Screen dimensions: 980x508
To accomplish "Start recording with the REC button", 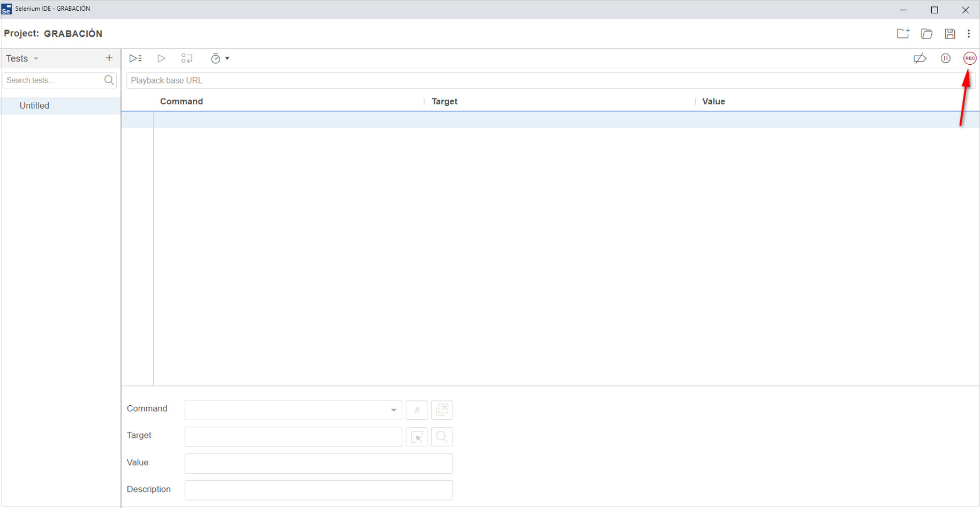I will (969, 58).
